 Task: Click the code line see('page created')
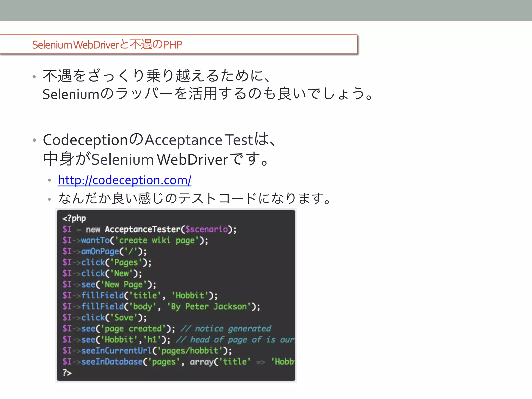[119, 329]
